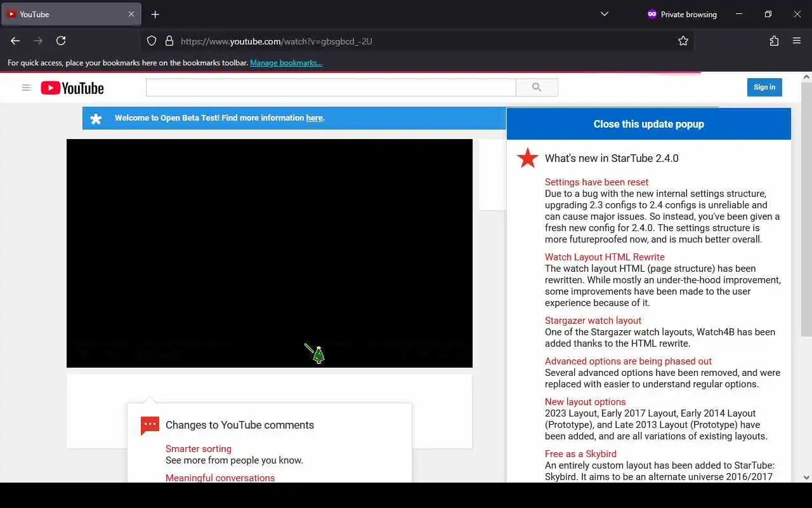The image size is (812, 508).
Task: Open the YouTube guide hamburger menu
Action: [x=27, y=88]
